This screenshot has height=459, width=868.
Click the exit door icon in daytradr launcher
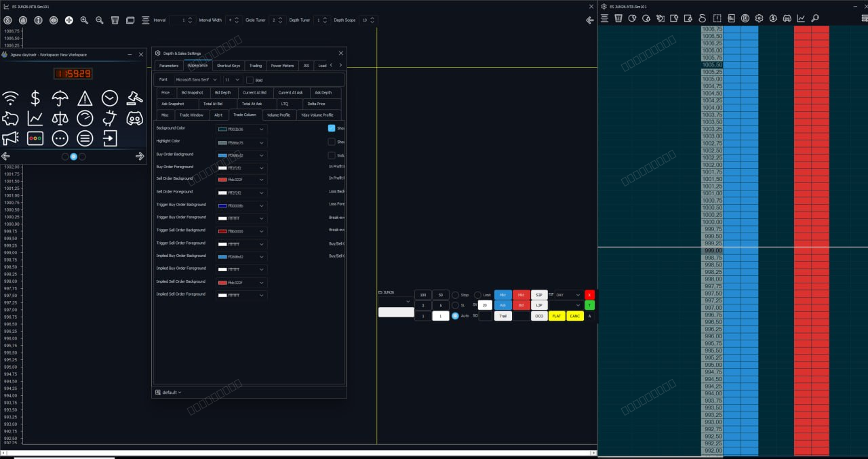[110, 138]
